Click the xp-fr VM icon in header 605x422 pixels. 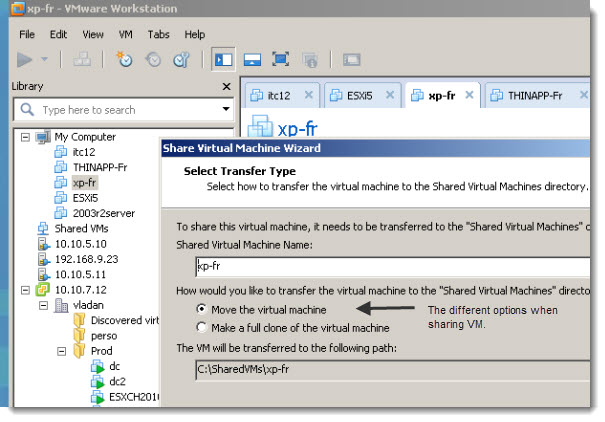pyautogui.click(x=260, y=126)
